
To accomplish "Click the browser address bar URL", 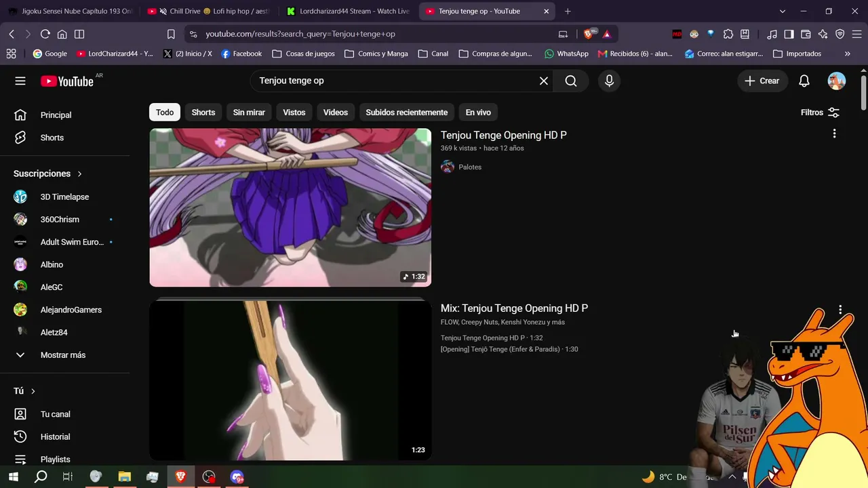I will point(300,34).
